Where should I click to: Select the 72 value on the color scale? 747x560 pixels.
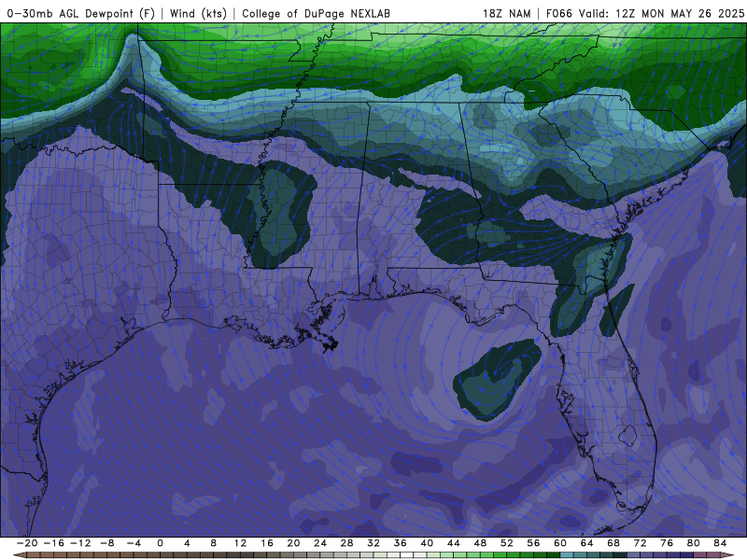pyautogui.click(x=641, y=543)
